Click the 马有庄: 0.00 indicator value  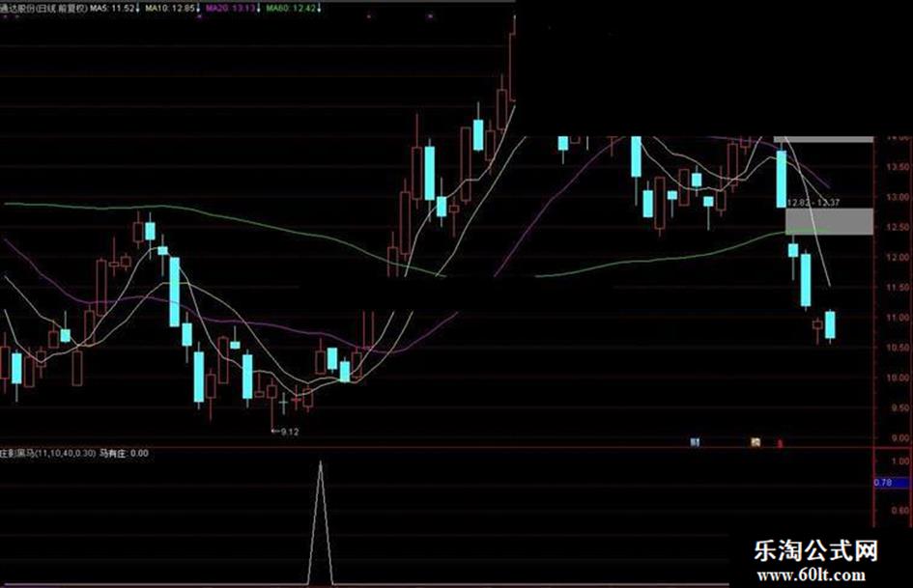(124, 453)
